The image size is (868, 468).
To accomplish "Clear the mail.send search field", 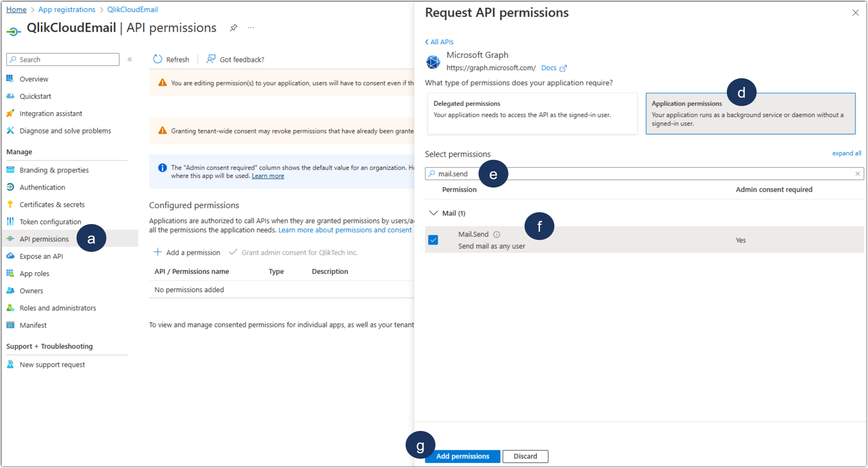I will [858, 173].
